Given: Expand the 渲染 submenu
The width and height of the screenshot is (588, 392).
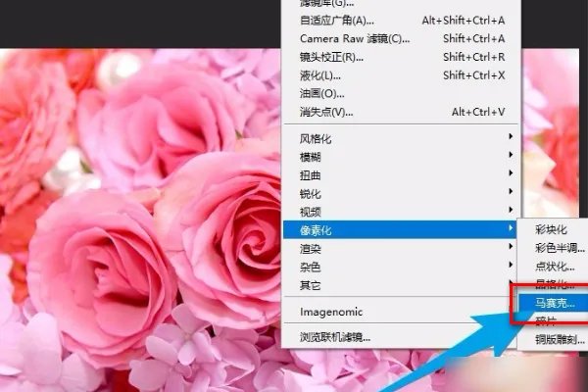Looking at the screenshot, I should [401, 248].
